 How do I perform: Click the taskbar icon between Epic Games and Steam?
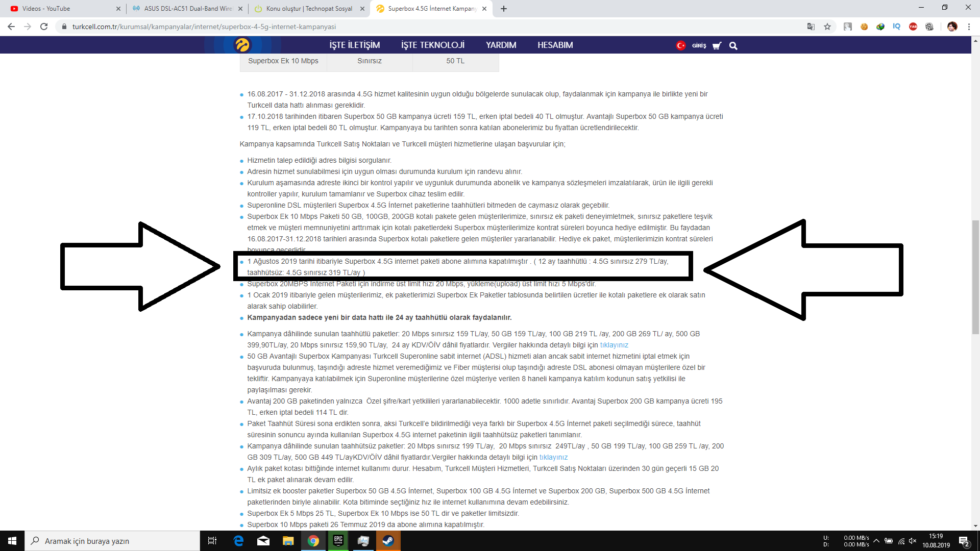363,541
